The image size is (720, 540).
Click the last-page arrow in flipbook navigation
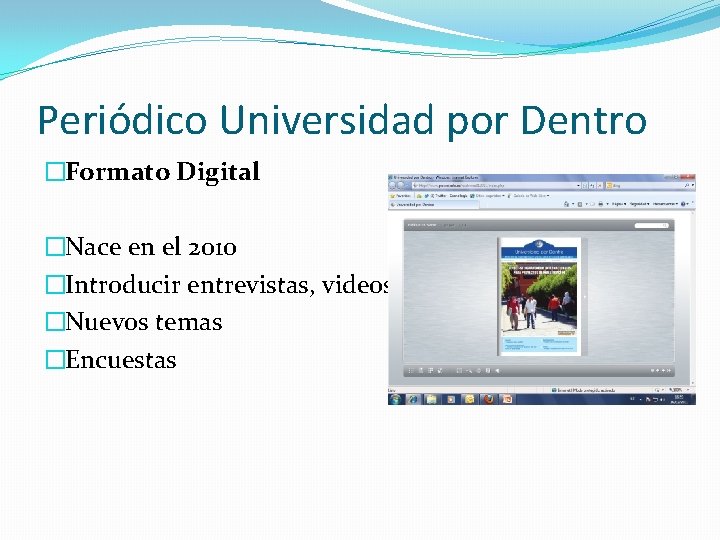click(669, 371)
